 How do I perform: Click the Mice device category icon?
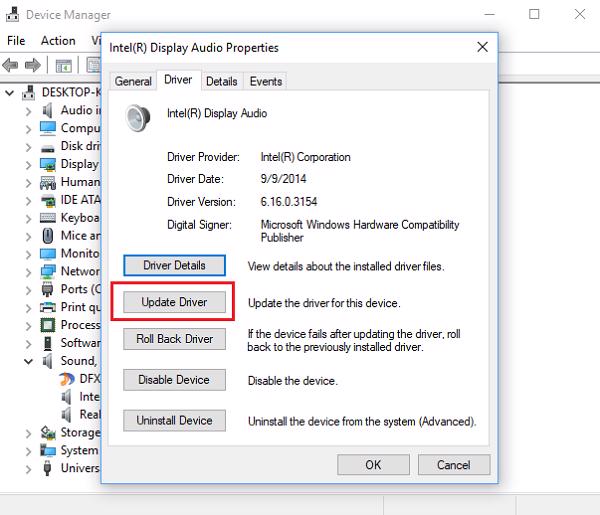[x=47, y=236]
